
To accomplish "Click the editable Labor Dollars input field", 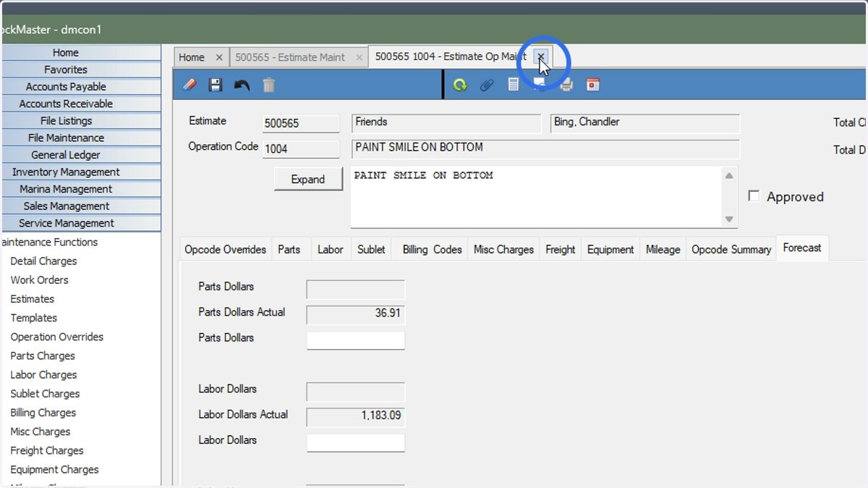I will coord(356,442).
